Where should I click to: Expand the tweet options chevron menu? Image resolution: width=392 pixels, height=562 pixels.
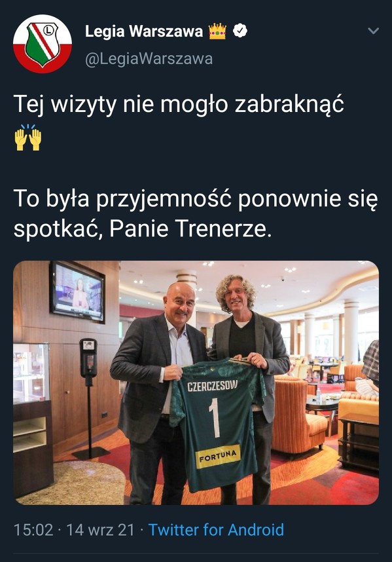point(374,31)
